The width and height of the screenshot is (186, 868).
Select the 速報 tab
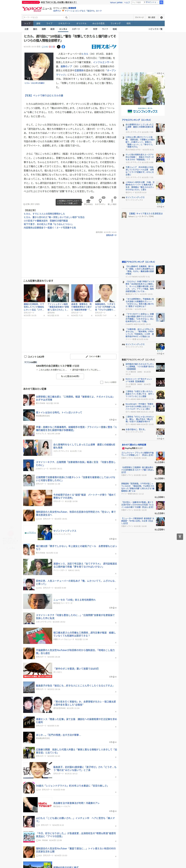38,24
